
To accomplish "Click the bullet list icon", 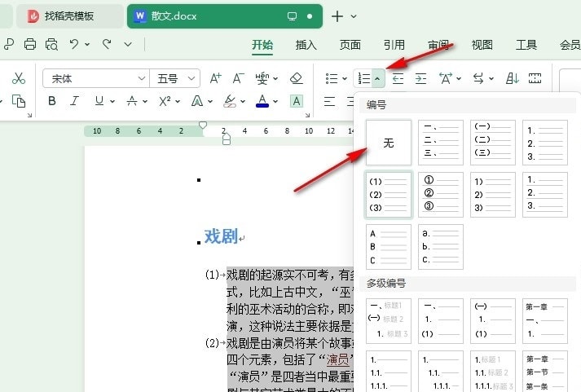I will (332, 78).
